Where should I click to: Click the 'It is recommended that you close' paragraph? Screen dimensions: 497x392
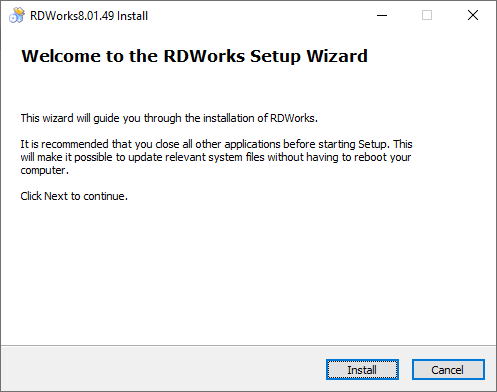[x=216, y=157]
